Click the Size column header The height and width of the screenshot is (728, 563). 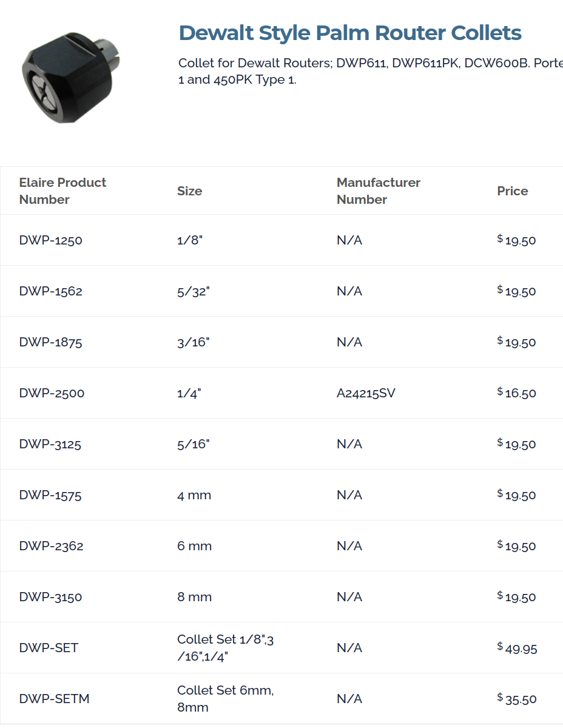pos(189,191)
